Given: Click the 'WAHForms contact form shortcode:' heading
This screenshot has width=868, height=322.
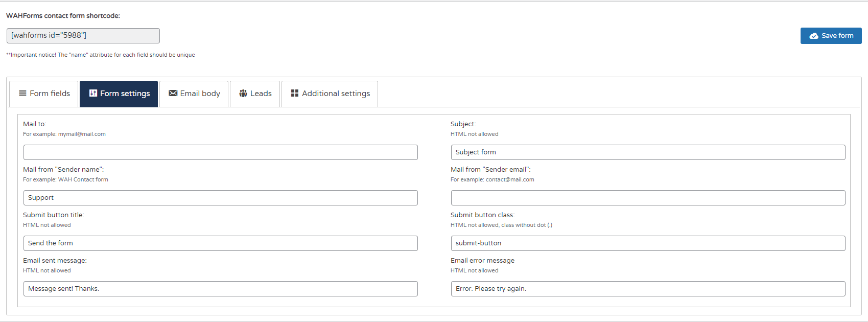Looking at the screenshot, I should [63, 16].
